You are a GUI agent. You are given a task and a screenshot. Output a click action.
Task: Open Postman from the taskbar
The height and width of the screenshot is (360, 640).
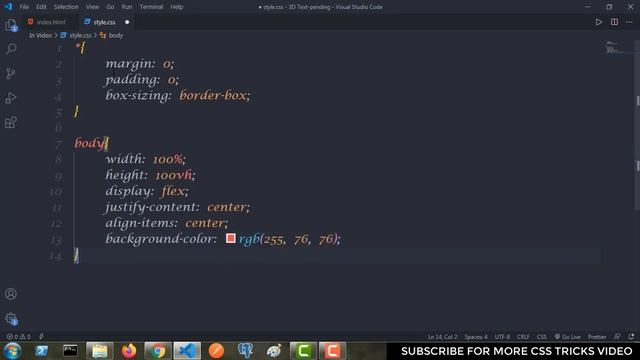point(216,351)
